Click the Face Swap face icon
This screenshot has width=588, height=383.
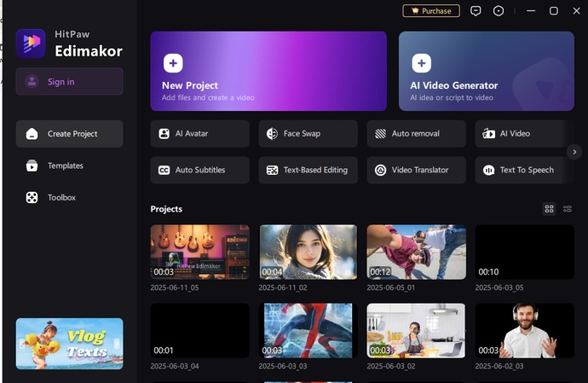(272, 134)
